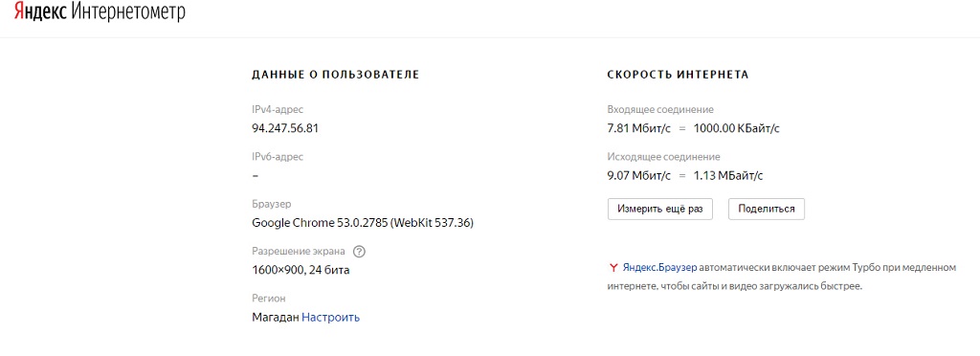The width and height of the screenshot is (980, 356).
Task: Open the Настроить region link
Action: pyautogui.click(x=330, y=318)
